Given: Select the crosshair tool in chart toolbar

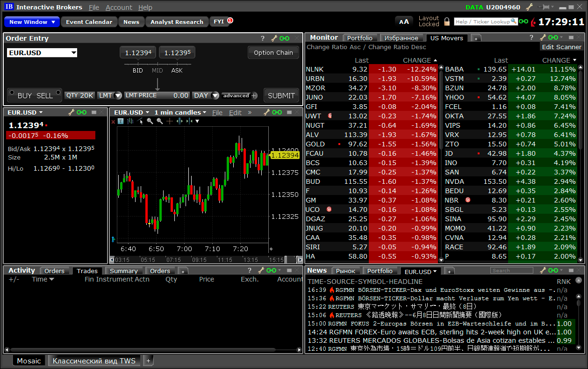Looking at the screenshot, I should coord(170,121).
